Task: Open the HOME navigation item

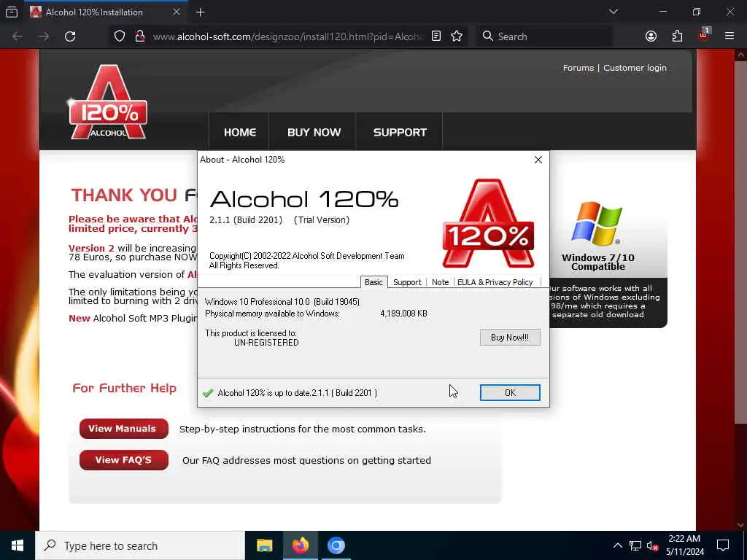Action: [239, 133]
